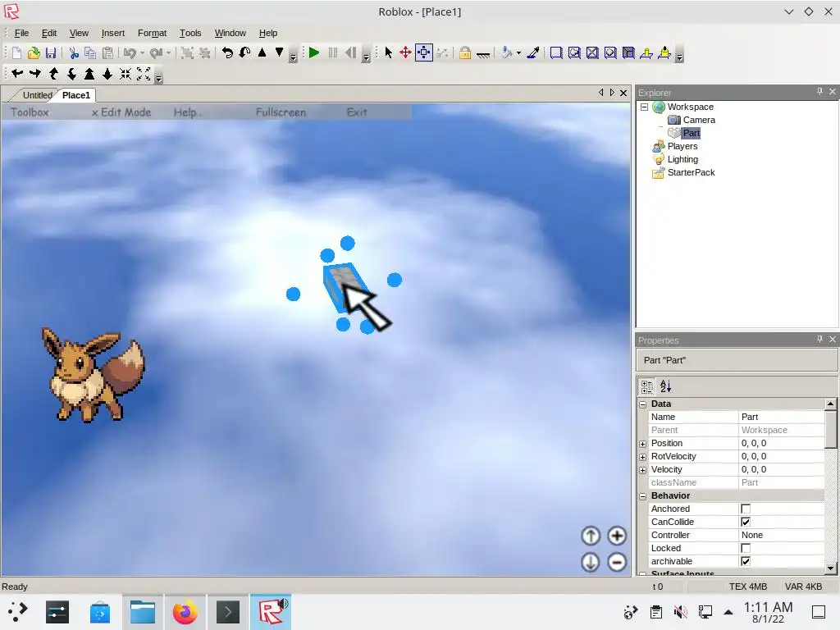Viewport: 840px width, 630px height.
Task: Uncheck the archivable checkbox
Action: click(x=745, y=561)
